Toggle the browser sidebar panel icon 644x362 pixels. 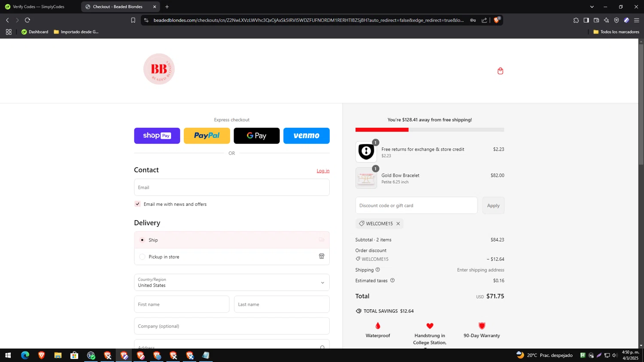(x=586, y=20)
